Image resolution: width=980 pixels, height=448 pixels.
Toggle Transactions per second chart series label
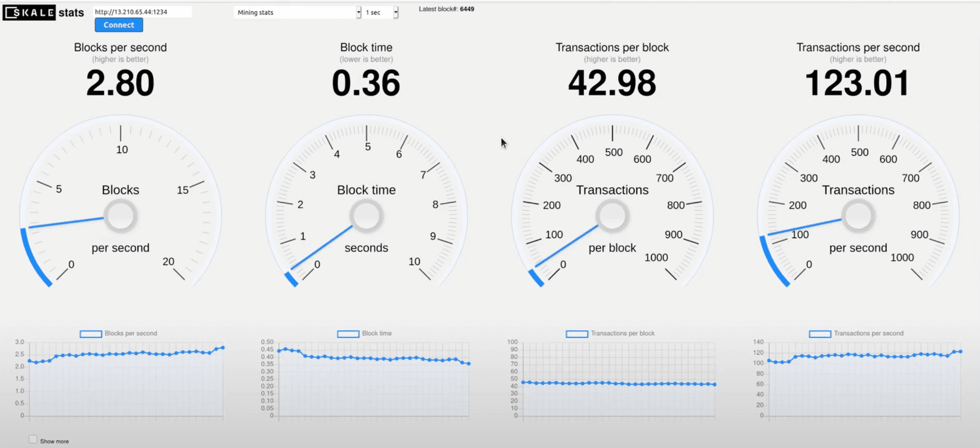[x=868, y=333]
